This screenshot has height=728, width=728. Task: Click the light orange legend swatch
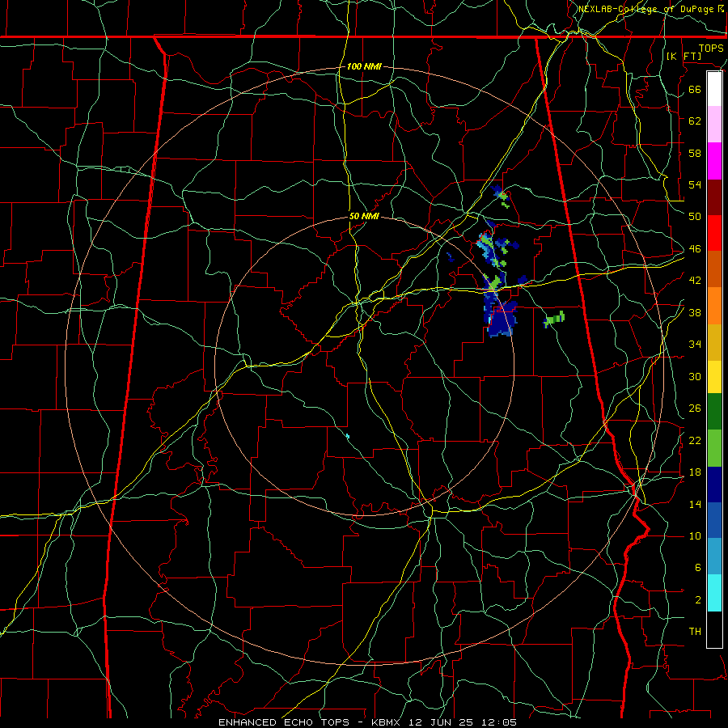coord(714,306)
